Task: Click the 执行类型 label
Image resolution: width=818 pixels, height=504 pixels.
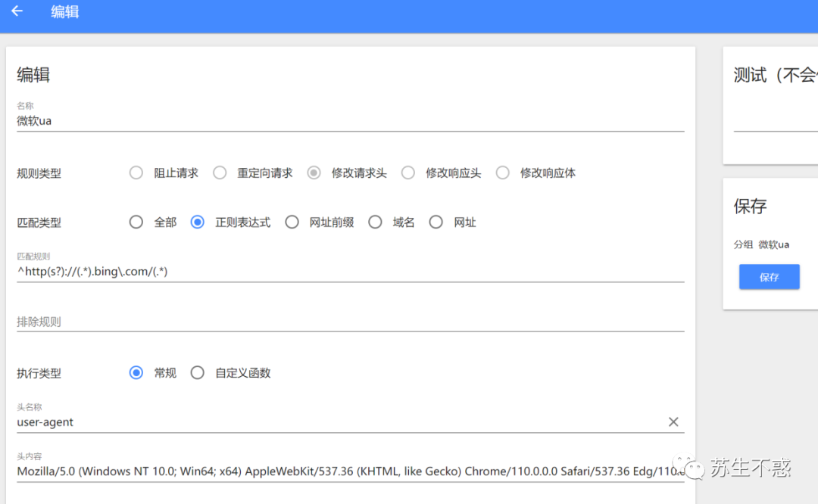Action: (x=39, y=374)
